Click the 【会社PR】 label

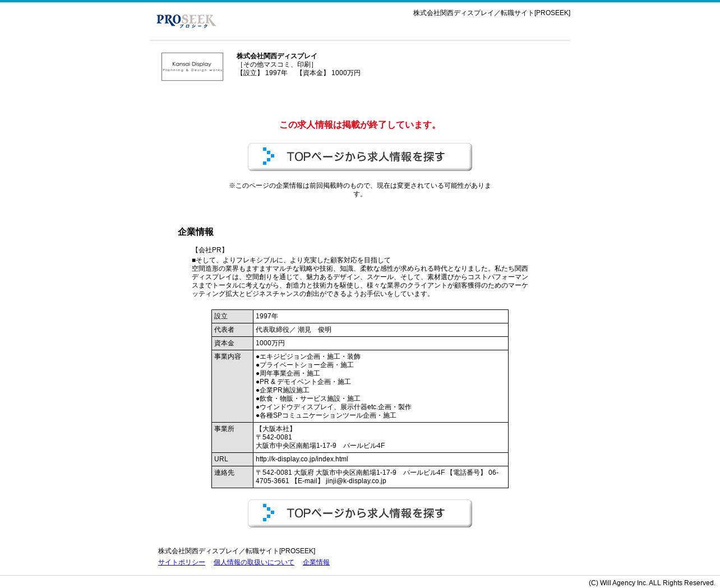click(210, 250)
